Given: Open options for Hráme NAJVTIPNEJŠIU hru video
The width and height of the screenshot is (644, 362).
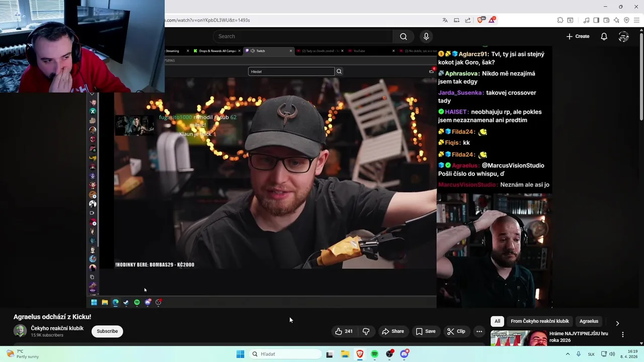Looking at the screenshot, I should click(x=623, y=334).
